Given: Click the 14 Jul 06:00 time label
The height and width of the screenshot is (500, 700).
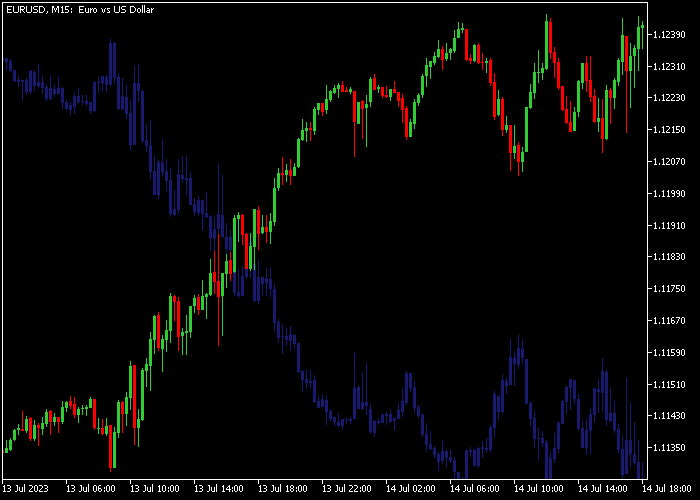Looking at the screenshot, I should point(475,488).
